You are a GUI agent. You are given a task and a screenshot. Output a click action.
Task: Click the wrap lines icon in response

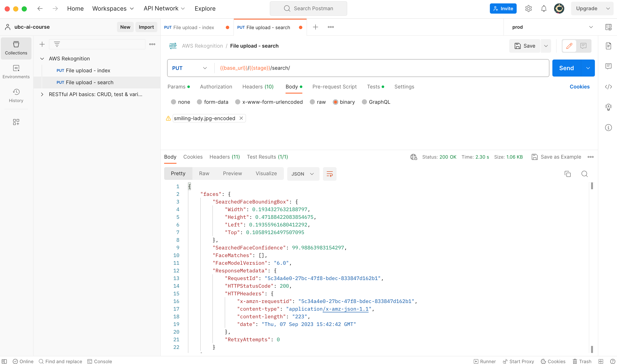point(329,174)
